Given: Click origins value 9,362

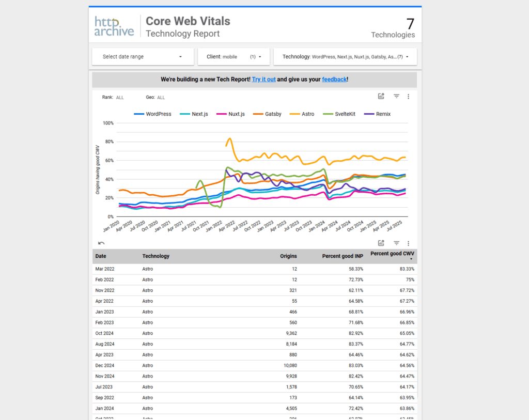Looking at the screenshot, I should pyautogui.click(x=291, y=333).
